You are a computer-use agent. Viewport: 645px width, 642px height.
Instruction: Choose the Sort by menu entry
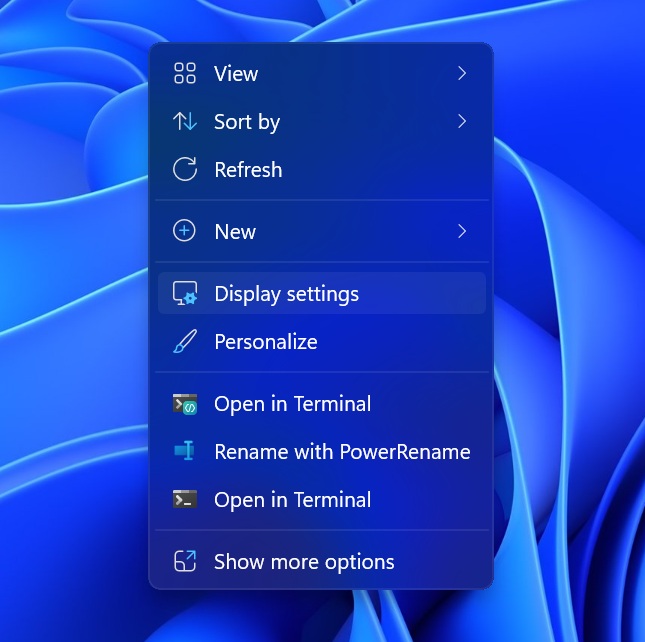[x=322, y=121]
